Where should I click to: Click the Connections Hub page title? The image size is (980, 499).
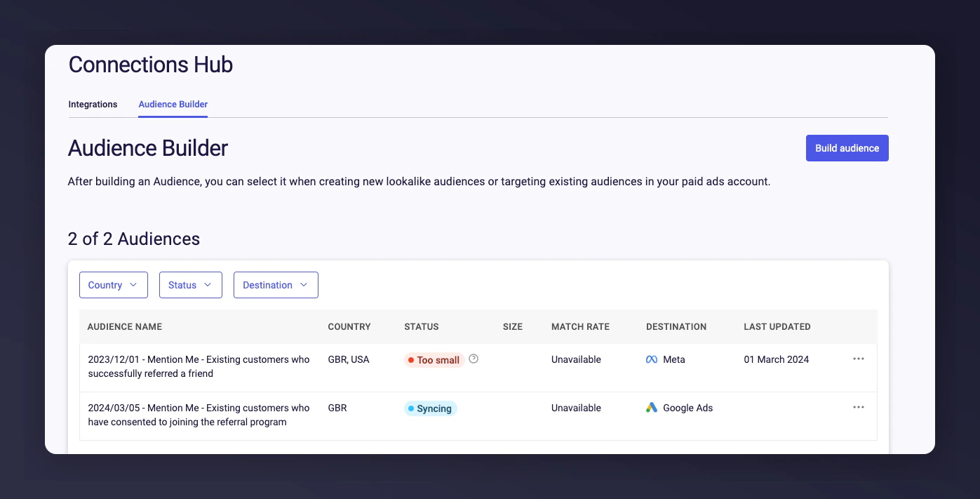(151, 65)
